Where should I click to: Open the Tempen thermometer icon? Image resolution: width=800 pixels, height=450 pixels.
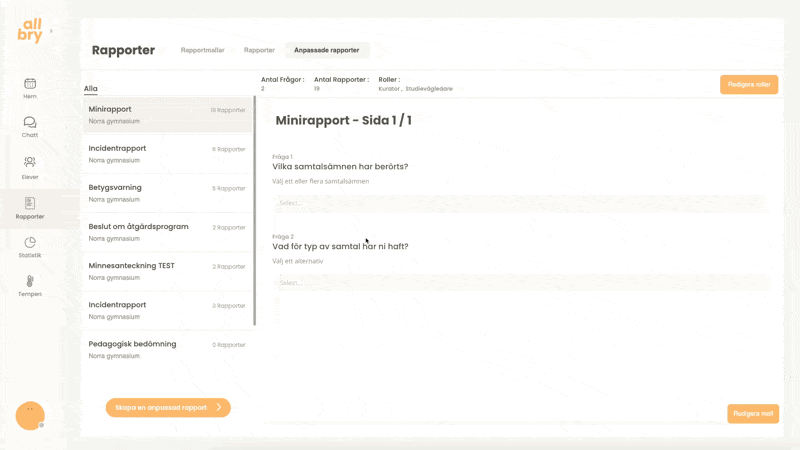click(x=30, y=282)
